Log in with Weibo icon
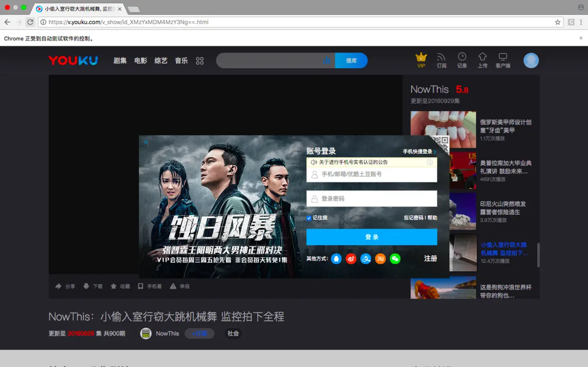 pos(351,258)
